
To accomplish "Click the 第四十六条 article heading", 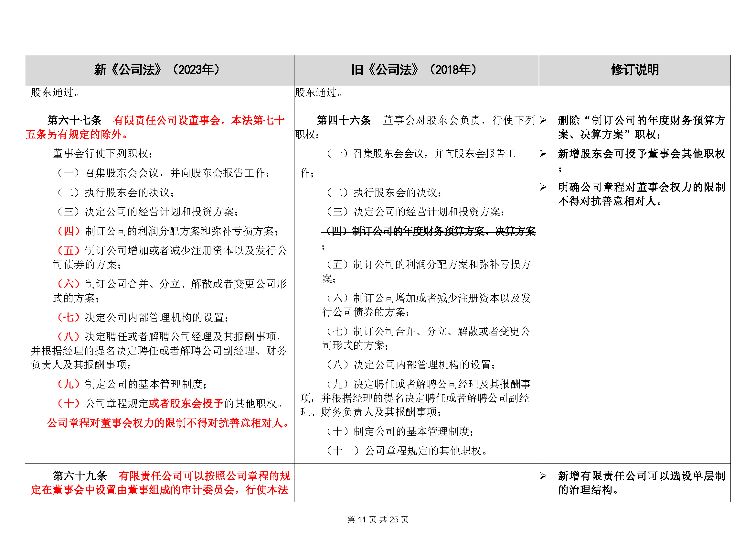I will pos(344,121).
